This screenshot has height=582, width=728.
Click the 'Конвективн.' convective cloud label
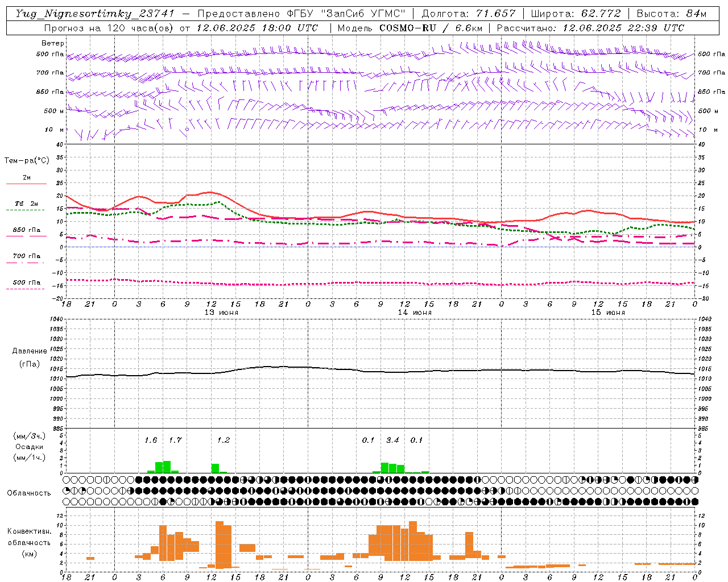click(x=29, y=531)
